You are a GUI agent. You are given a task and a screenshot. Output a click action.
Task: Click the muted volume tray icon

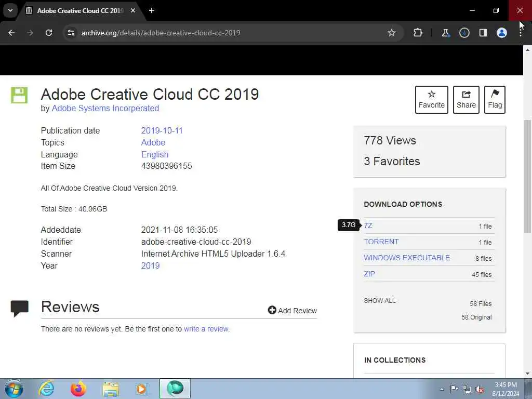pyautogui.click(x=480, y=389)
